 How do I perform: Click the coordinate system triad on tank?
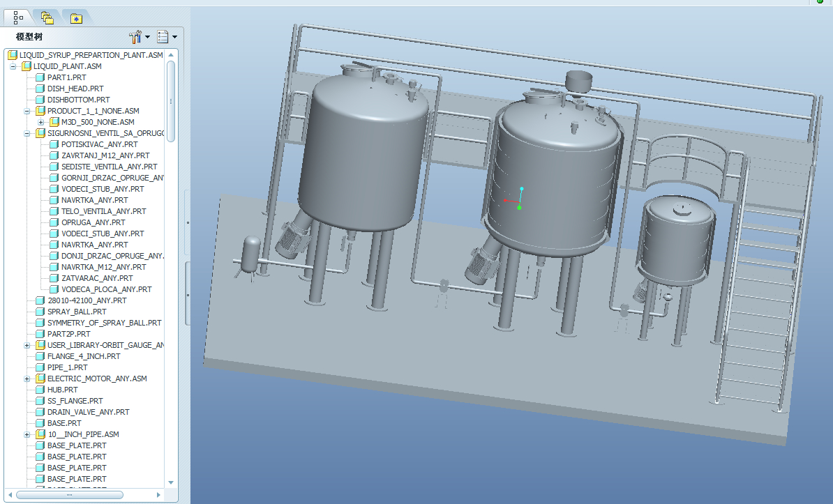point(514,199)
